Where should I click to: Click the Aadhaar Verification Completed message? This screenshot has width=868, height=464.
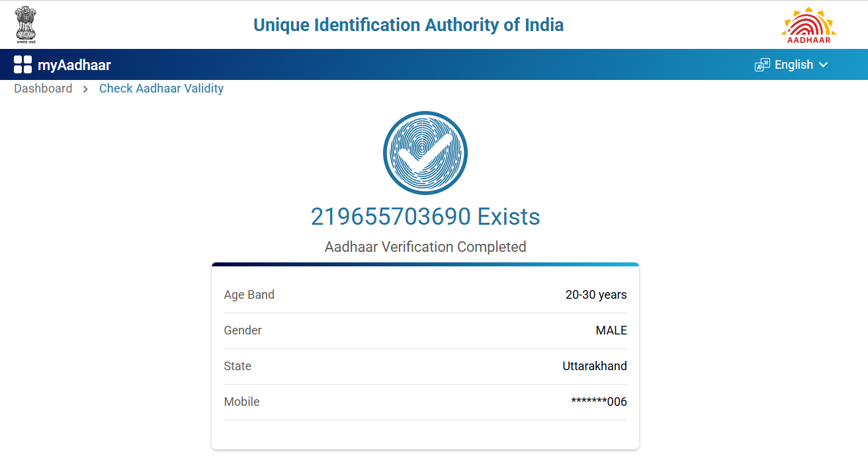[x=425, y=247]
